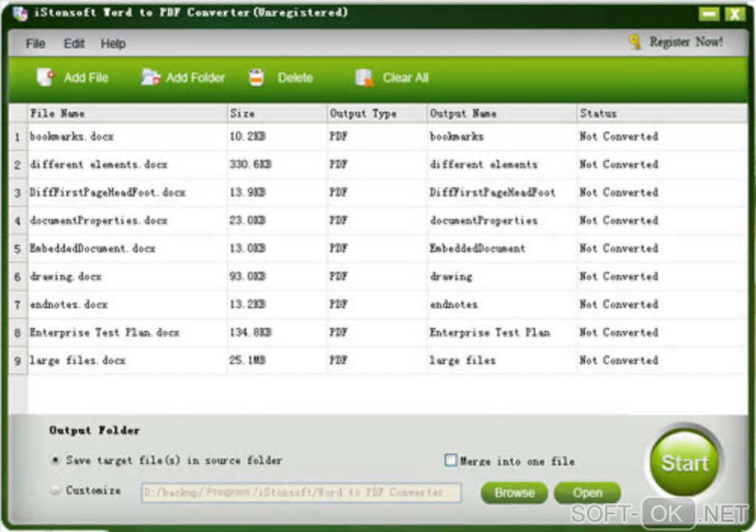Close the converter window
The width and height of the screenshot is (756, 532).
tap(735, 13)
